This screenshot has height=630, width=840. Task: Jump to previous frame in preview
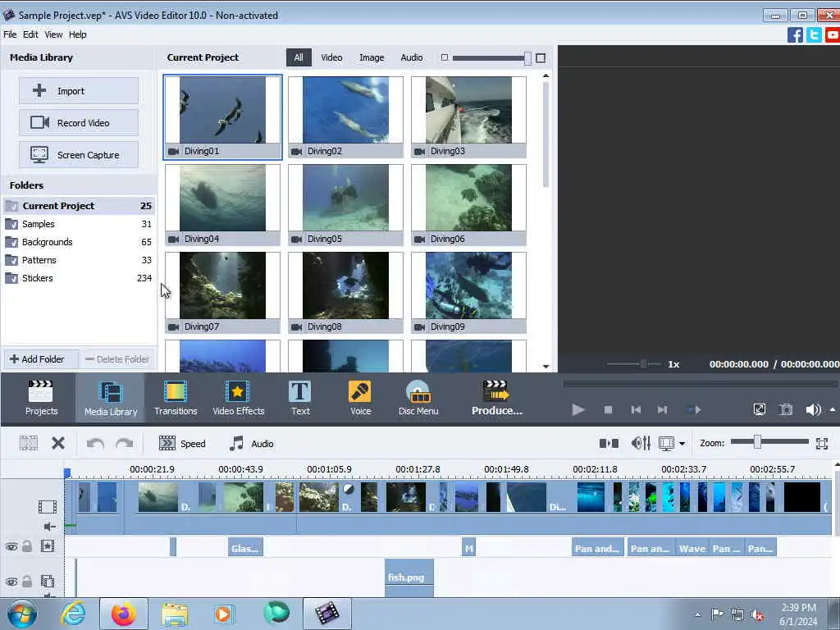click(x=636, y=410)
